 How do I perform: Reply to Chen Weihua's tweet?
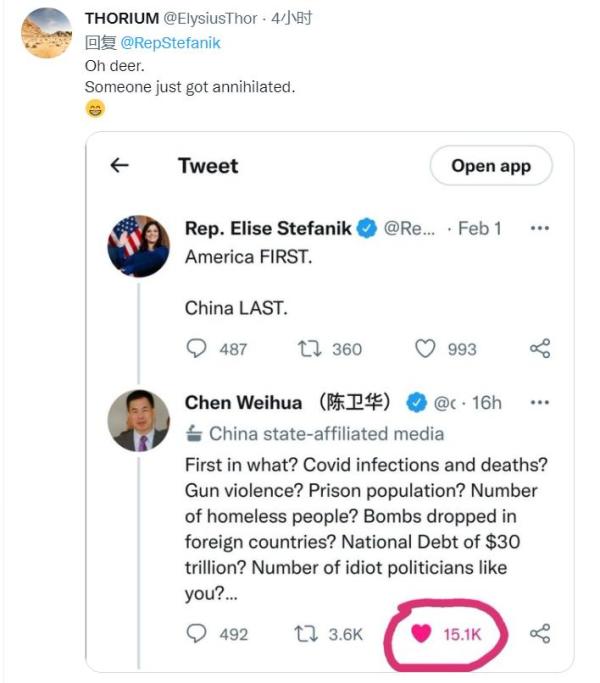tap(197, 634)
